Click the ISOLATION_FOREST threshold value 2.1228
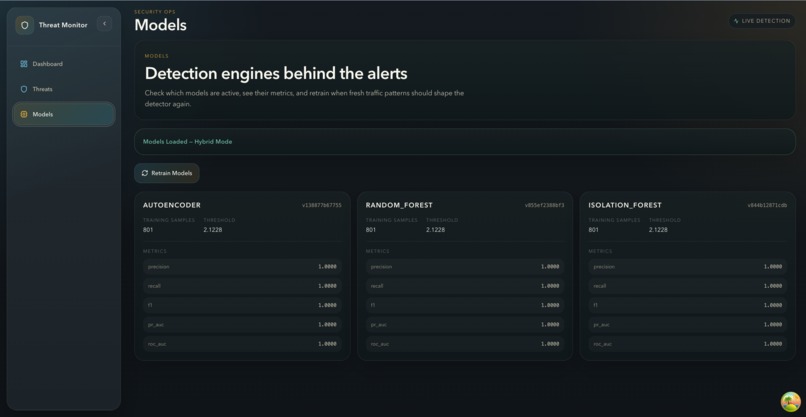 click(x=658, y=230)
